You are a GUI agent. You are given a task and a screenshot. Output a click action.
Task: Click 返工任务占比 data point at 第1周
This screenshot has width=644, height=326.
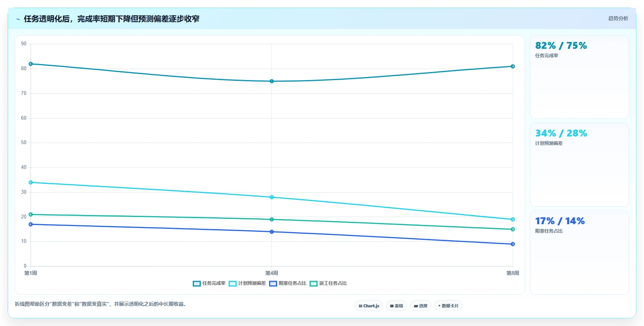[31, 214]
